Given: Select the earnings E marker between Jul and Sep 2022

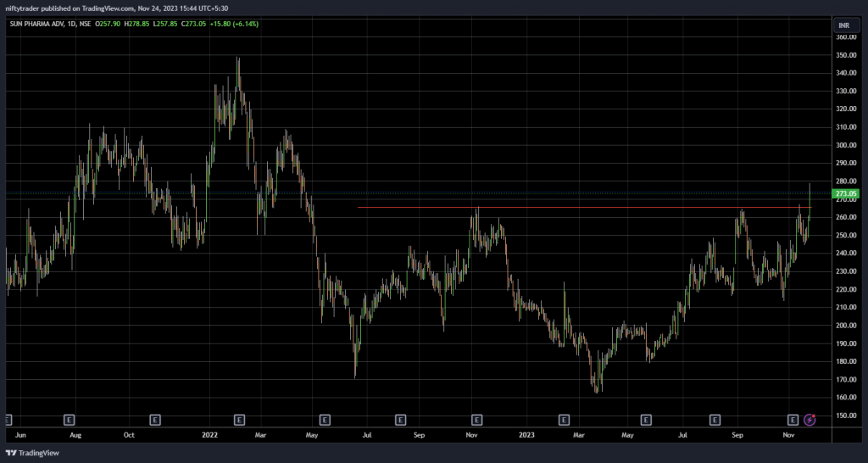Looking at the screenshot, I should coord(400,421).
